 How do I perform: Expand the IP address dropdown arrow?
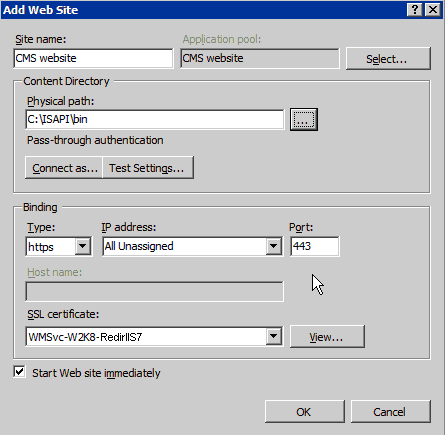click(x=274, y=247)
